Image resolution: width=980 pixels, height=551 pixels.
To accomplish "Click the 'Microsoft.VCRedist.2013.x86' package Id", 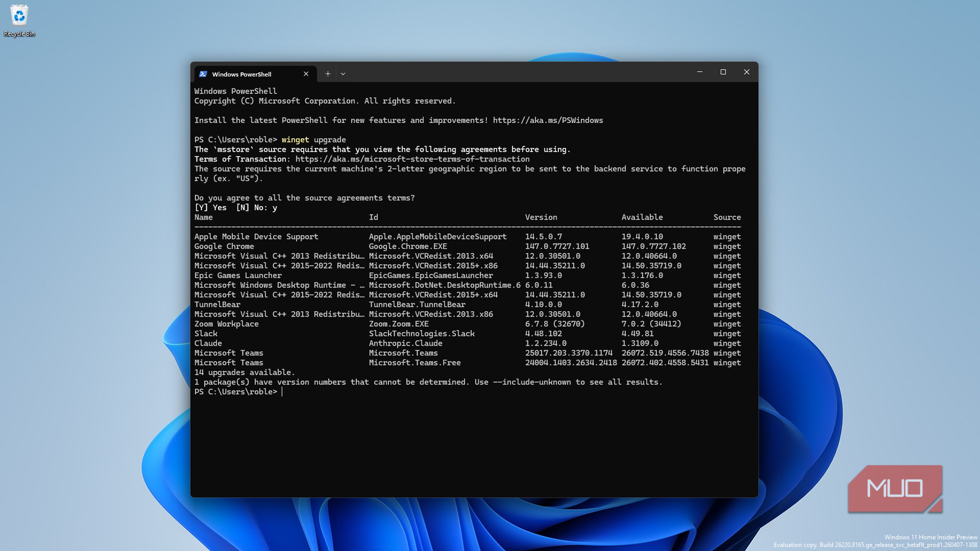I will pos(431,314).
